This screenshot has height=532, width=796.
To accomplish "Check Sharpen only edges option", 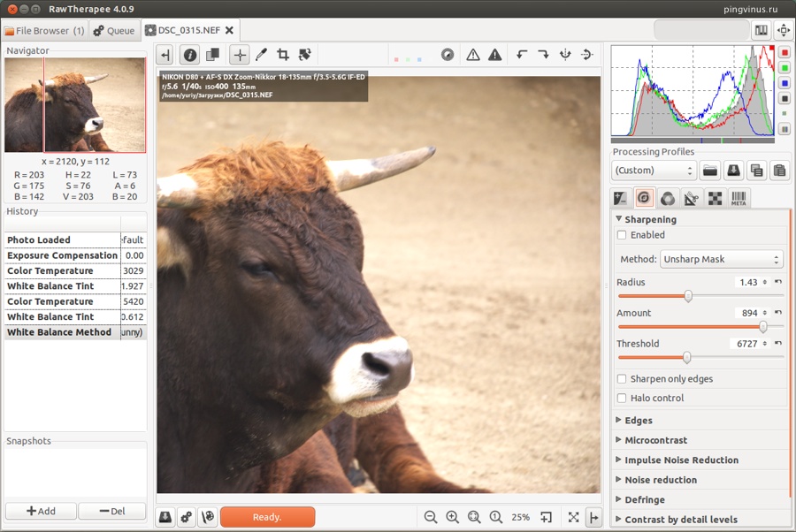I will point(622,379).
